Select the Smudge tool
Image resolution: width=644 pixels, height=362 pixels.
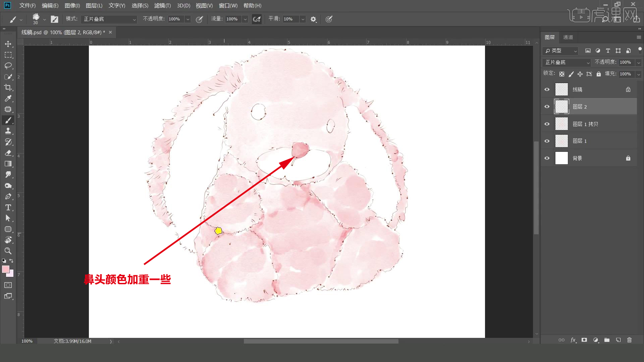pos(8,175)
